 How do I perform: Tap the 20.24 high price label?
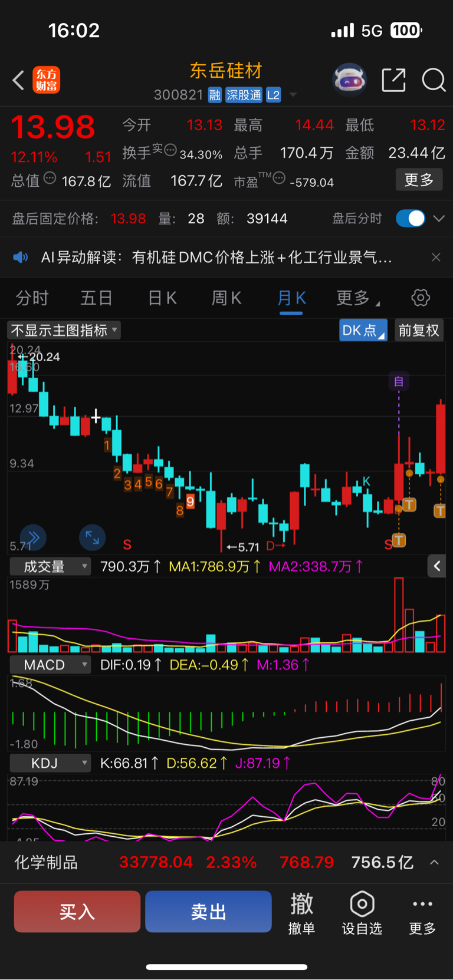[39, 357]
